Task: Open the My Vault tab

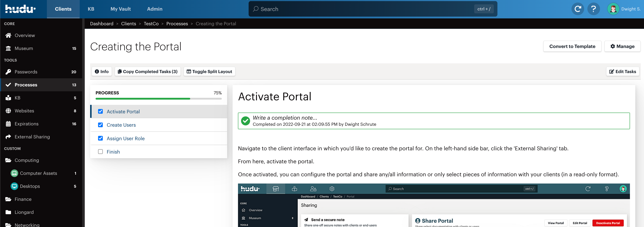Action: coord(120,9)
